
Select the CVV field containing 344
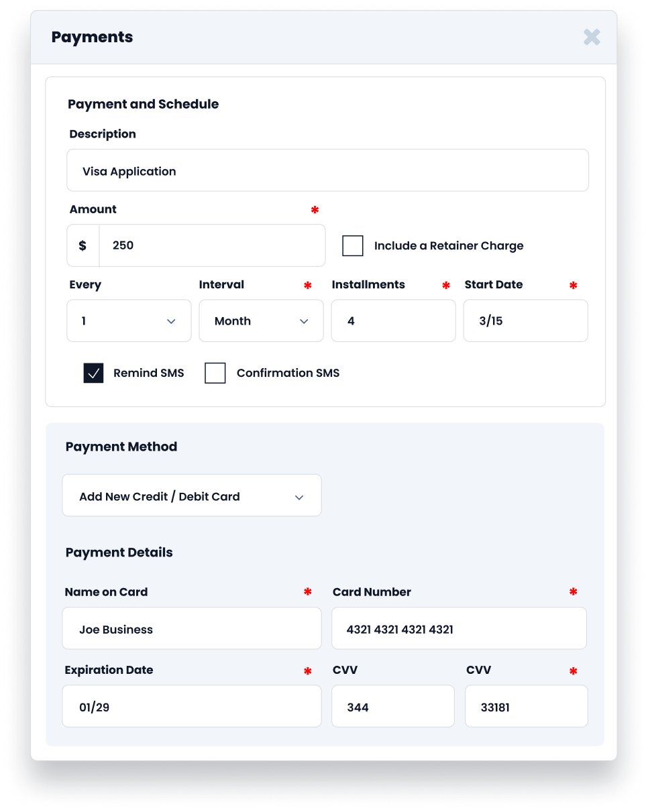click(x=392, y=707)
